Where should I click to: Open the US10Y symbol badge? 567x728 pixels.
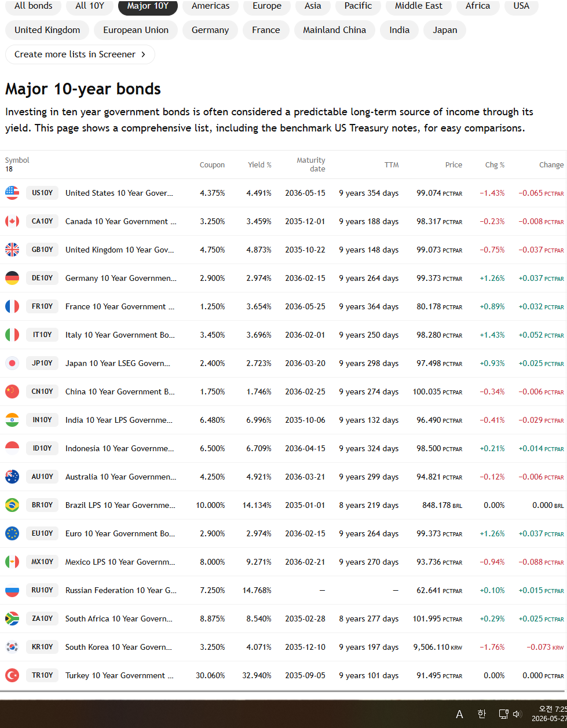click(42, 193)
